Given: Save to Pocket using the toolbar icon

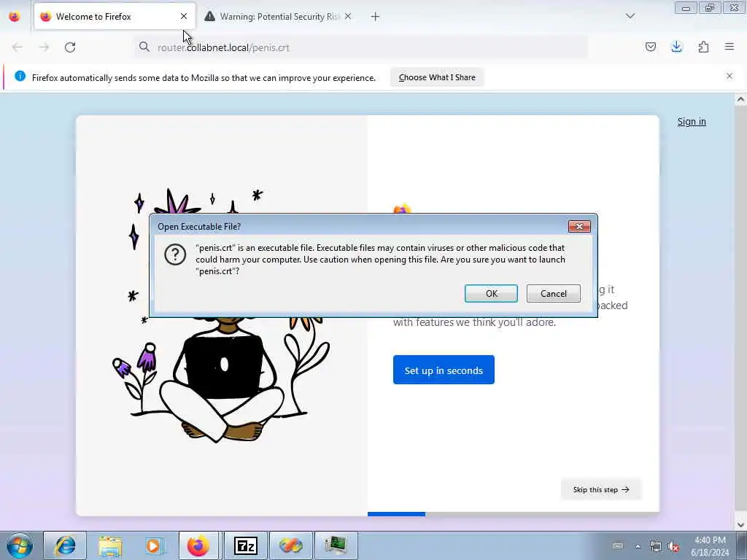Looking at the screenshot, I should [x=650, y=47].
